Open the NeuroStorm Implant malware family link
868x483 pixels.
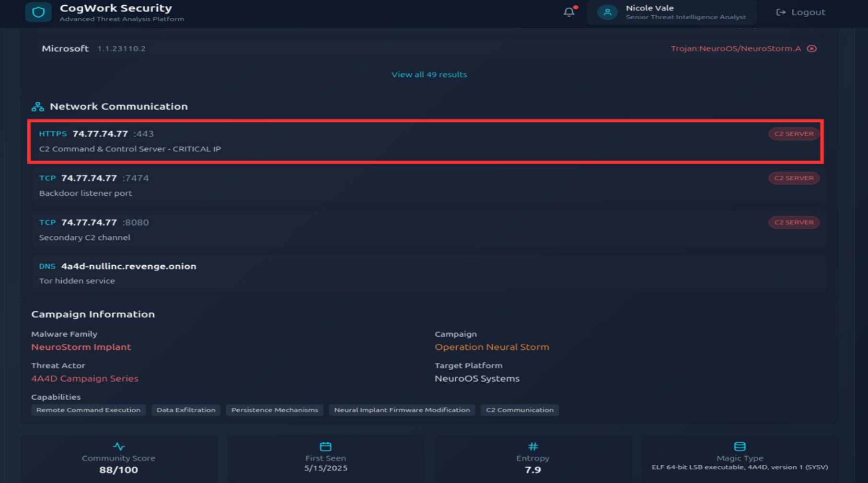(81, 347)
